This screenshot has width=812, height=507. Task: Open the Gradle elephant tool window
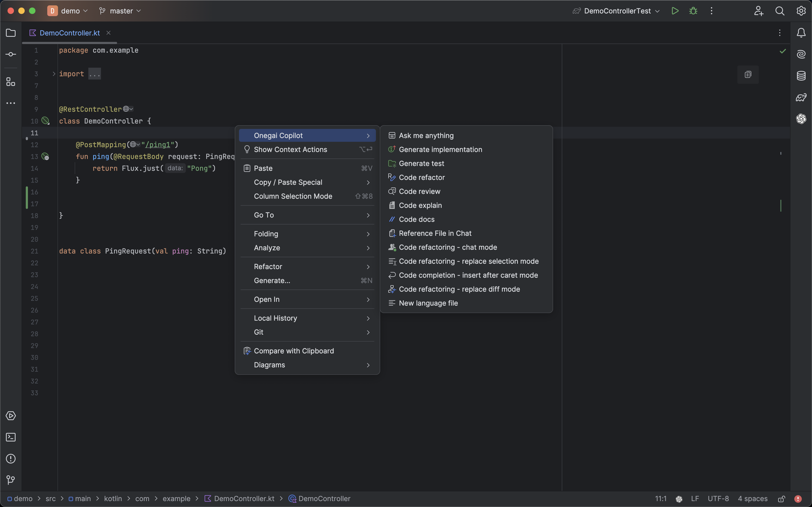[801, 97]
